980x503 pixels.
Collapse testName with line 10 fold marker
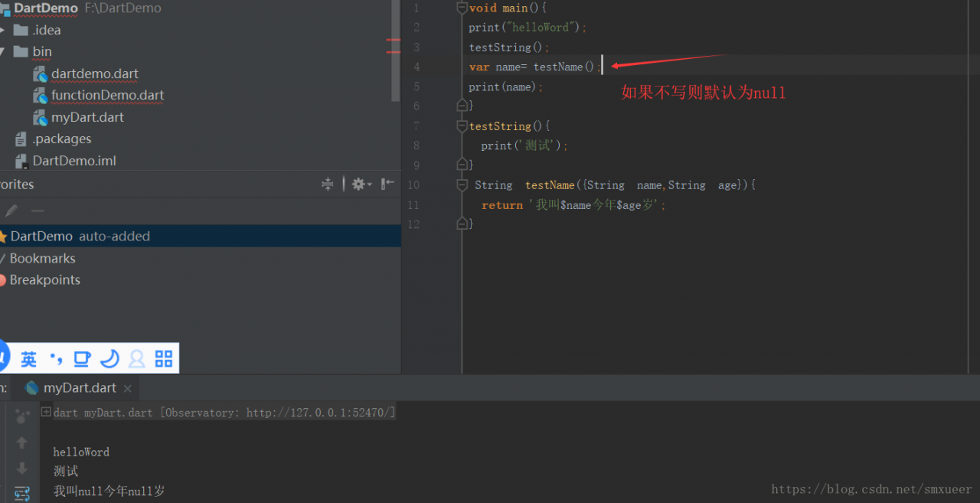pyautogui.click(x=462, y=185)
